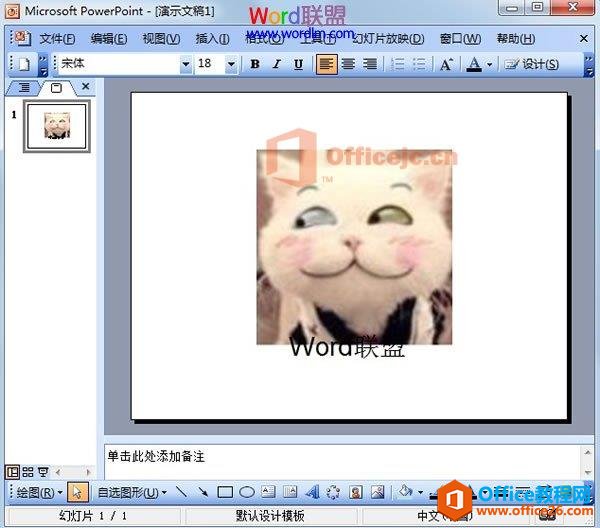Click the Select Objects pointer tool
The width and height of the screenshot is (600, 528).
[x=79, y=492]
